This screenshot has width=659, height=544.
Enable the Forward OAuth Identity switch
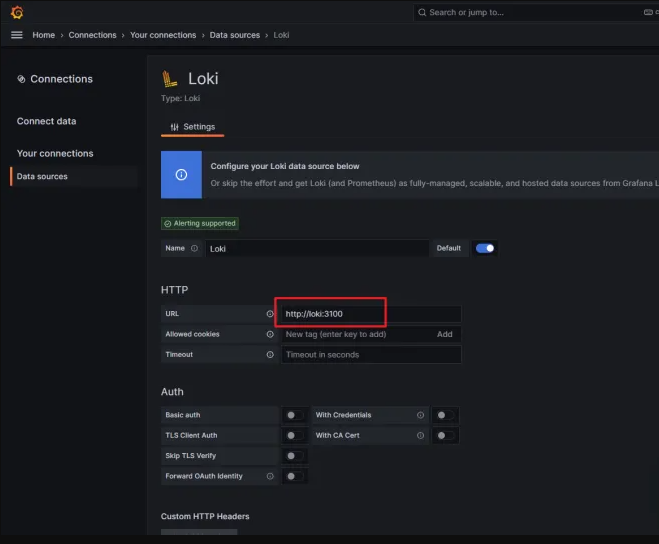[x=295, y=476]
